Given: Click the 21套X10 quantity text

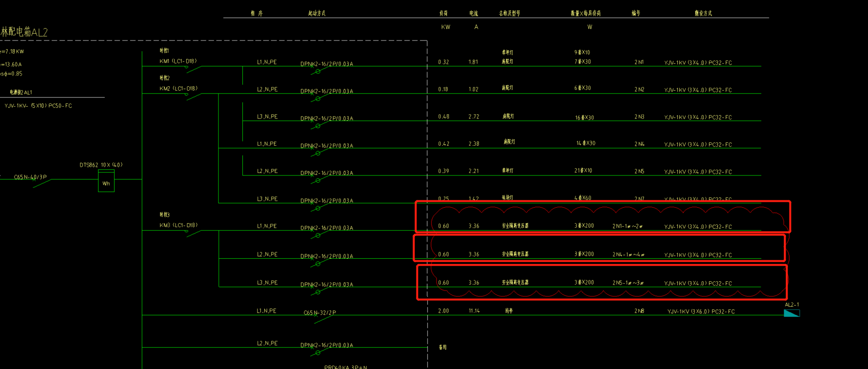Looking at the screenshot, I should pyautogui.click(x=583, y=171).
